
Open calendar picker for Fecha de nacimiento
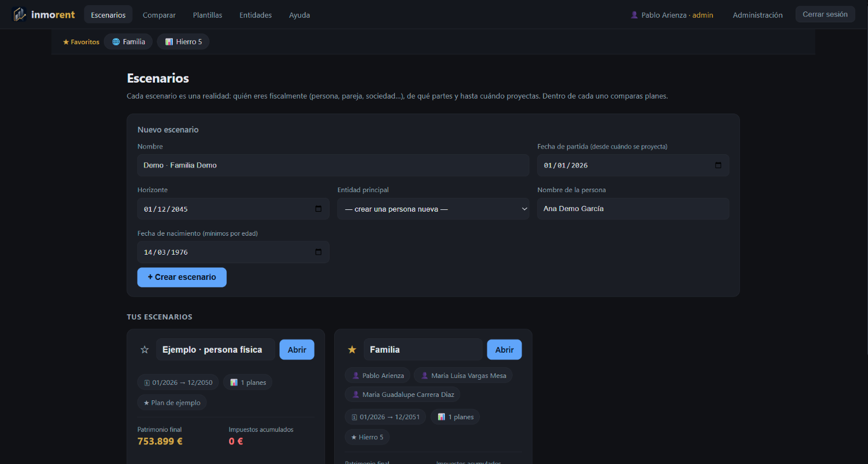(319, 252)
